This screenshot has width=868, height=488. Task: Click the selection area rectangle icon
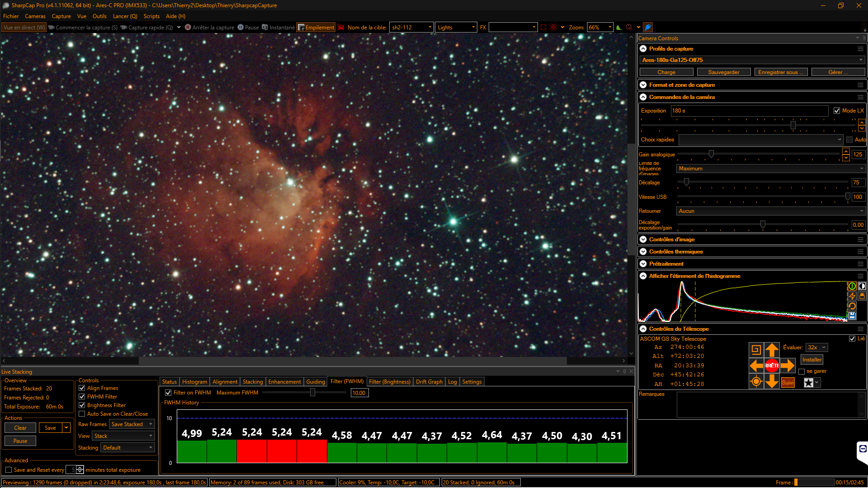pos(543,27)
